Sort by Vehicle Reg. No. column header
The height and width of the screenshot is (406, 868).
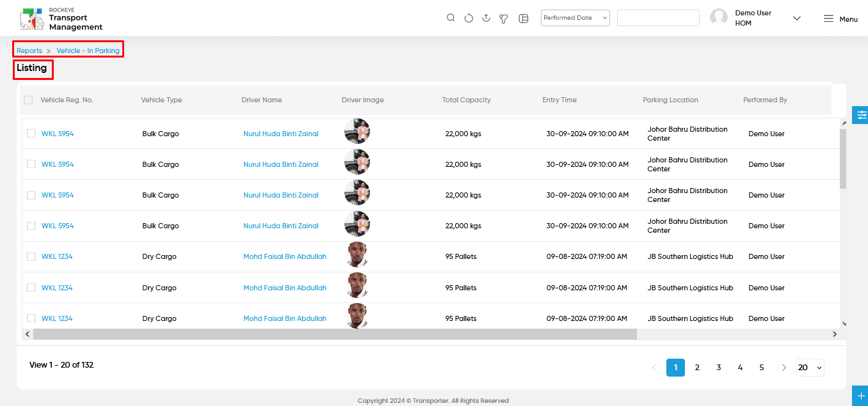[x=67, y=100]
